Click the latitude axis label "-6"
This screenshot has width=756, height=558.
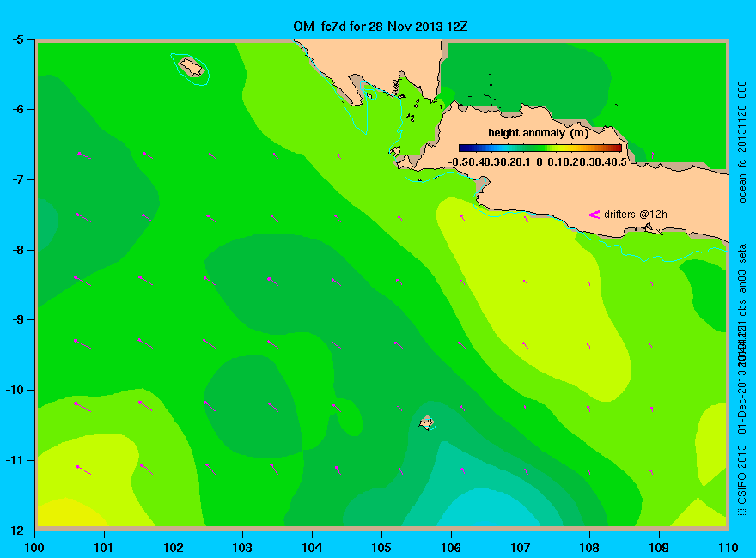click(16, 109)
